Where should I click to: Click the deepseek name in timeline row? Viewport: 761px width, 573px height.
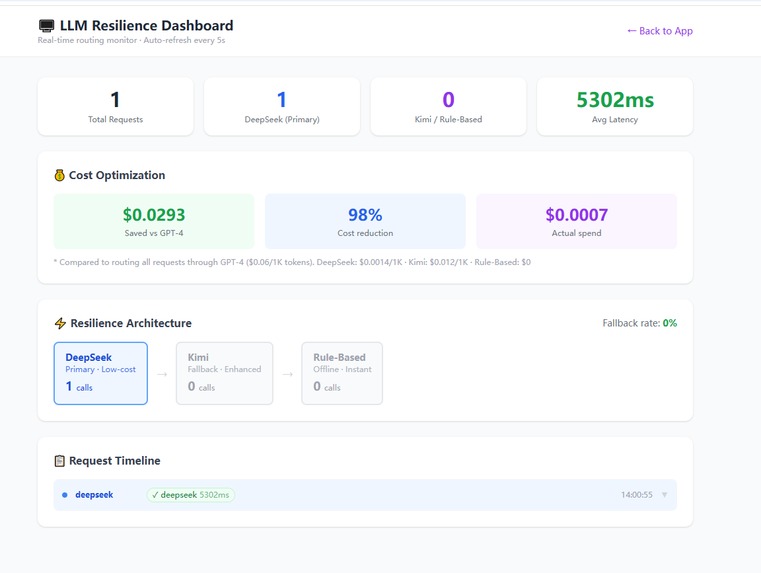tap(94, 495)
